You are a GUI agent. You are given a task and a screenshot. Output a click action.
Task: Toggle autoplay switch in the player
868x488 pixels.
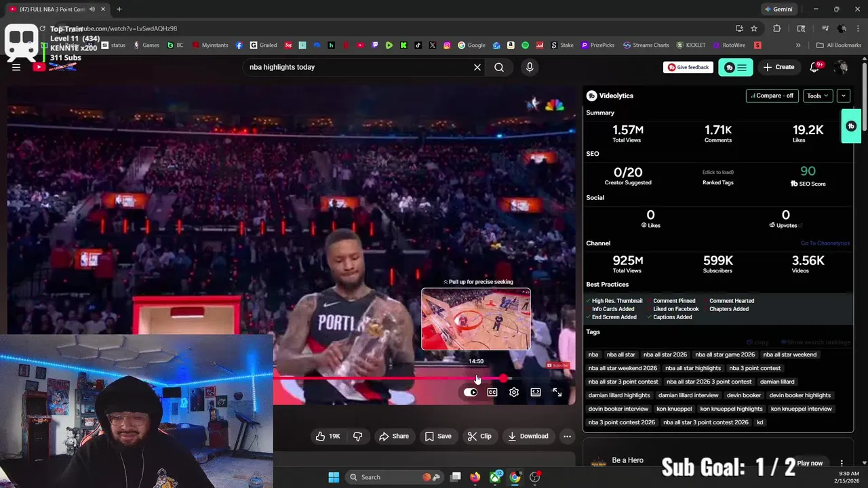click(471, 392)
